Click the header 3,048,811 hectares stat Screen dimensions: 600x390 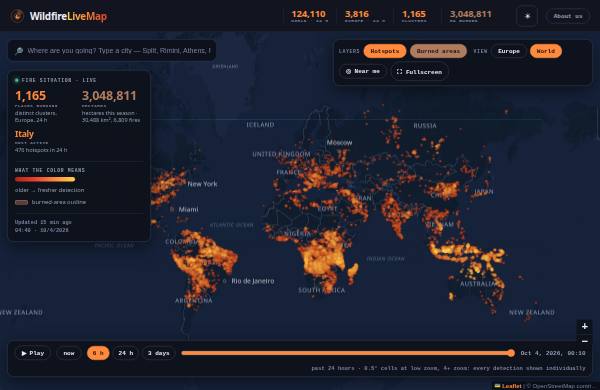[470, 14]
